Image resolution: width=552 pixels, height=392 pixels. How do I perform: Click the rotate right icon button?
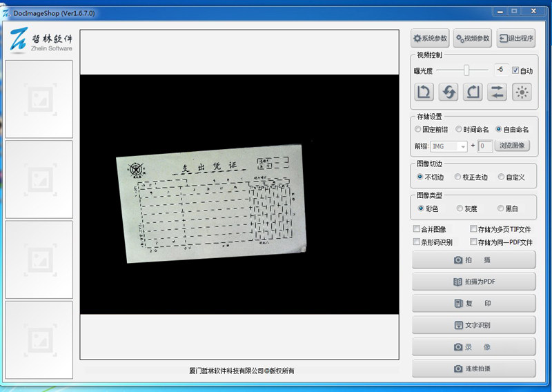click(473, 92)
